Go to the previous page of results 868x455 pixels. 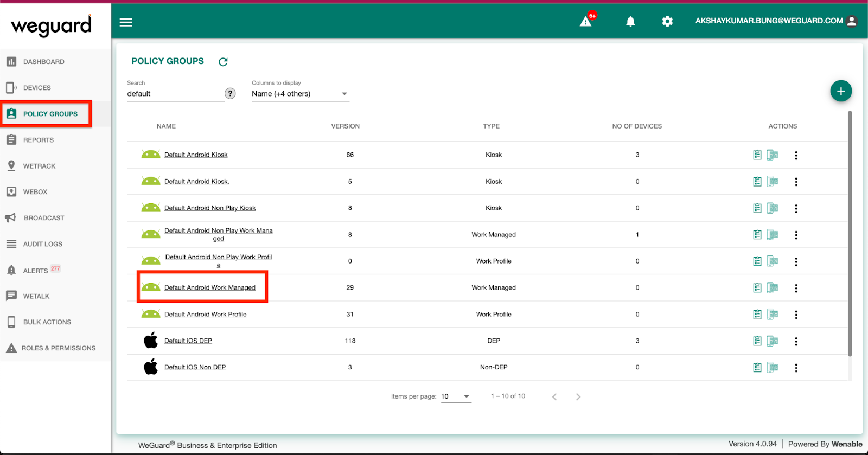(x=554, y=397)
